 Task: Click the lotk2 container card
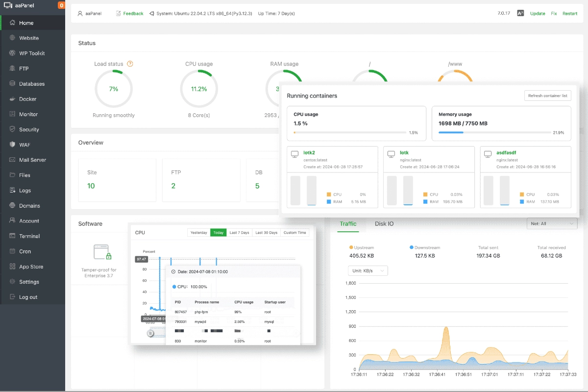coord(332,176)
